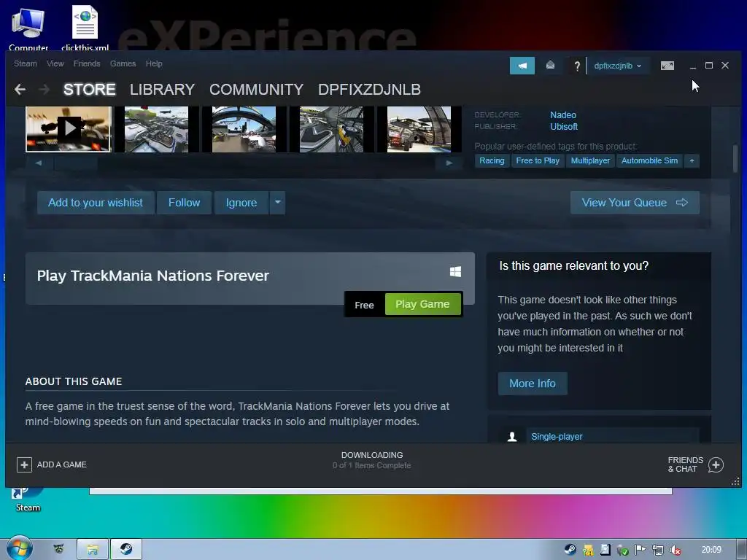Click View Your Queue button
747x560 pixels.
point(635,203)
